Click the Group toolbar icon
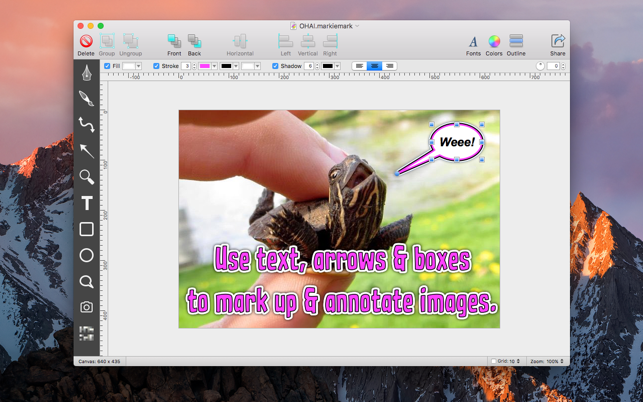The height and width of the screenshot is (402, 643). click(107, 45)
